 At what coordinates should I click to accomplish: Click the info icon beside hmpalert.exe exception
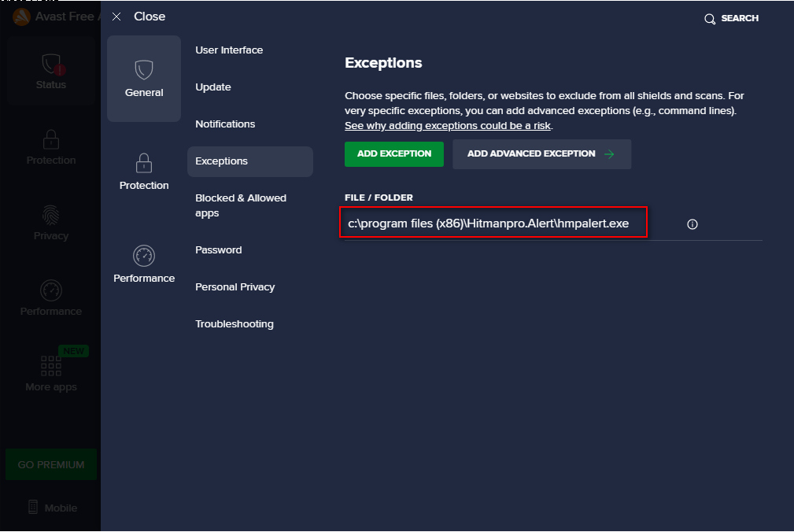click(x=692, y=224)
